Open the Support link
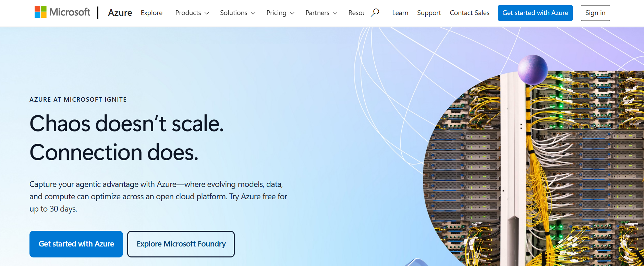 [429, 13]
